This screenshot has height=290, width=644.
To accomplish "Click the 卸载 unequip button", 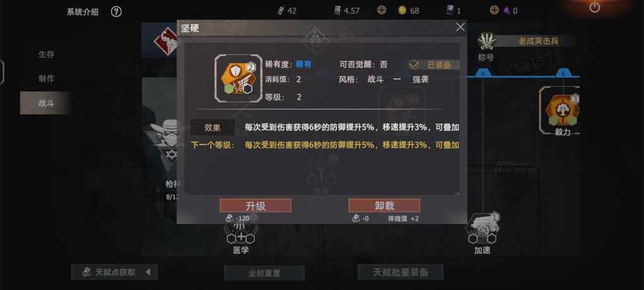I will [384, 206].
